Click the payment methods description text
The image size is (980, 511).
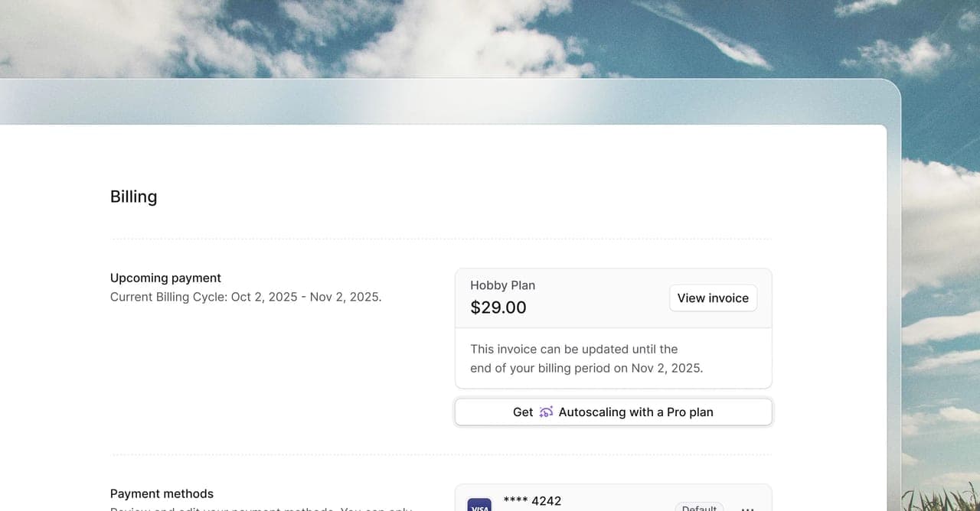[x=261, y=508]
